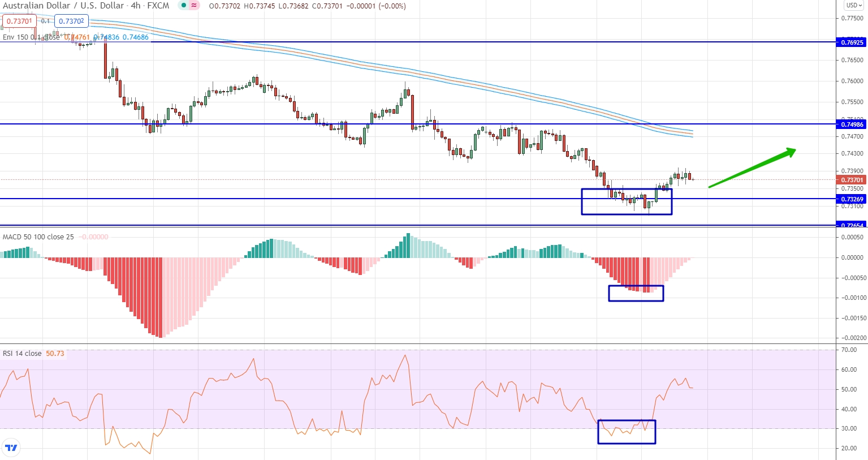Click the 0.1 spread value between prices
Viewport: 868px width, 460px height.
coord(46,21)
